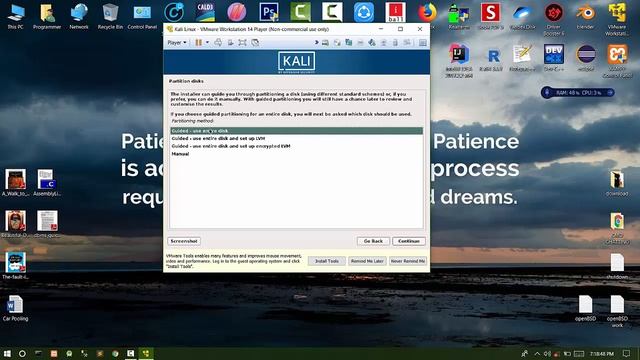Launch the SHAREit desktop shortcut
The width and height of the screenshot is (640, 360).
[x=364, y=12]
